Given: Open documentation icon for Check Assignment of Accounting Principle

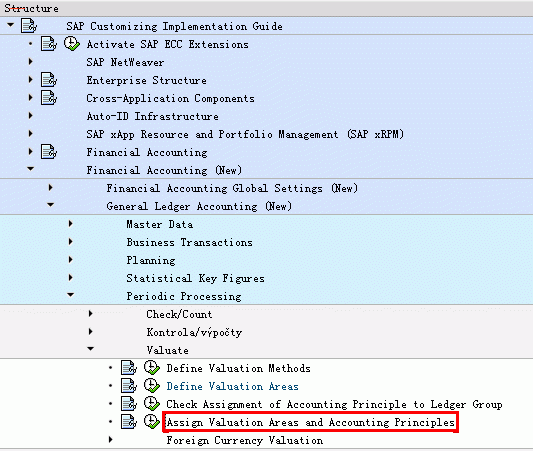Looking at the screenshot, I should pyautogui.click(x=129, y=404).
